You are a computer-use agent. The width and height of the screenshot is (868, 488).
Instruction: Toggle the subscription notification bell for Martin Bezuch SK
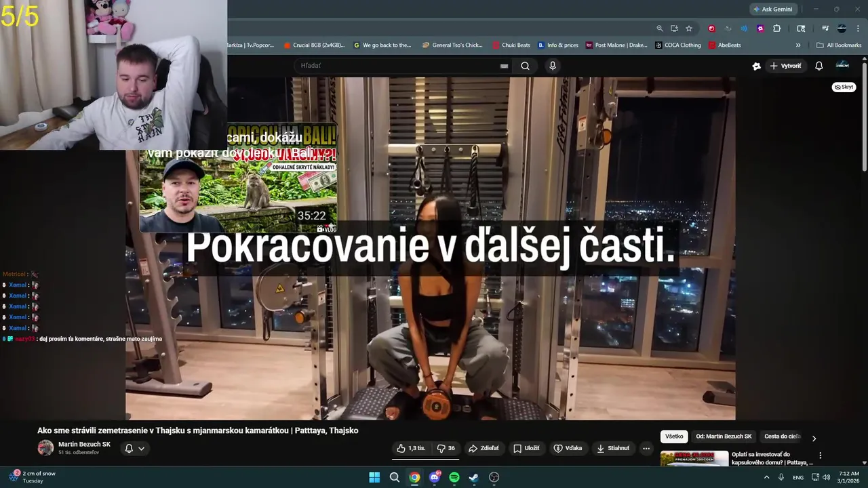[x=129, y=448]
